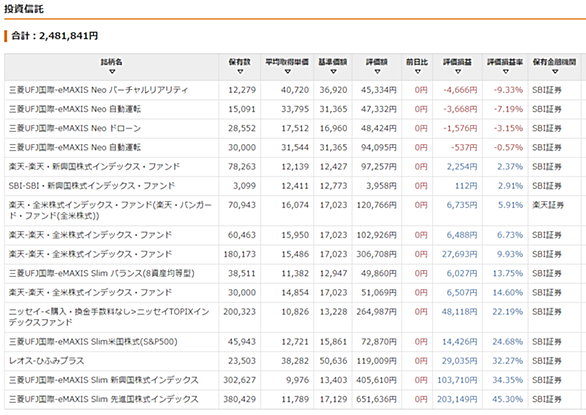
Task: Click gain value 203,149円
Action: 457,399
